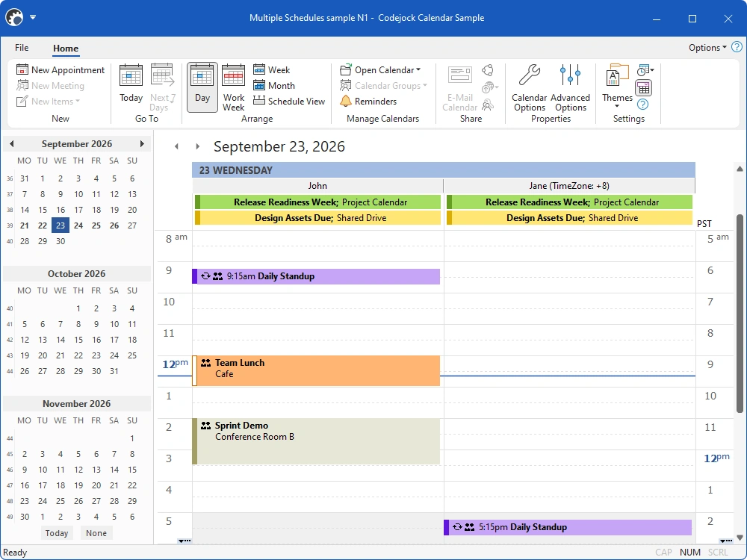Switch to Work Week view
This screenshot has width=747, height=560.
tap(233, 87)
